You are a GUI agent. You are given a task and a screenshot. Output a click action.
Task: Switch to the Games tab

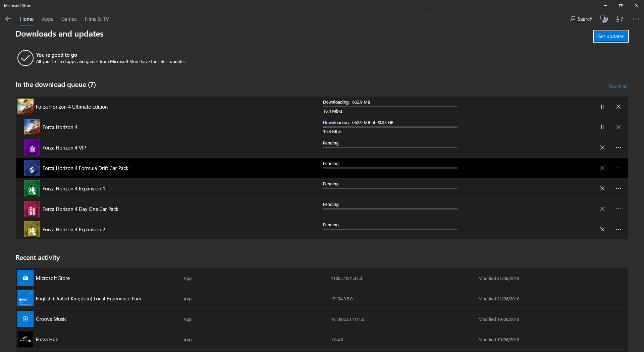pos(69,19)
